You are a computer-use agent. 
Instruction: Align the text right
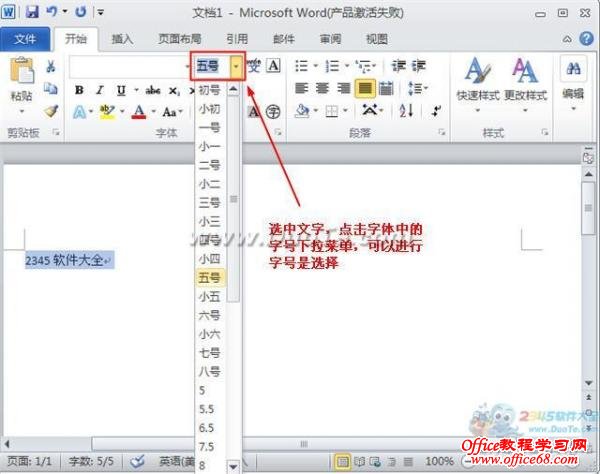point(343,89)
